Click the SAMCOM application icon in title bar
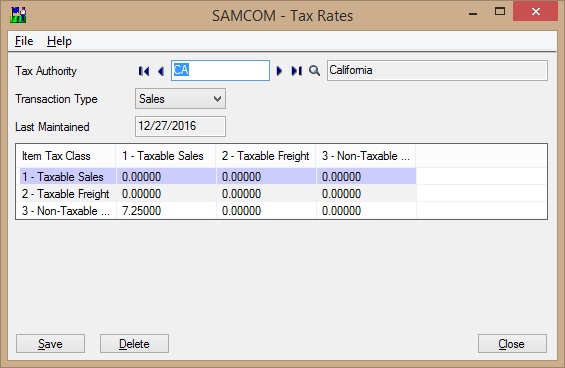The width and height of the screenshot is (565, 368). (18, 15)
